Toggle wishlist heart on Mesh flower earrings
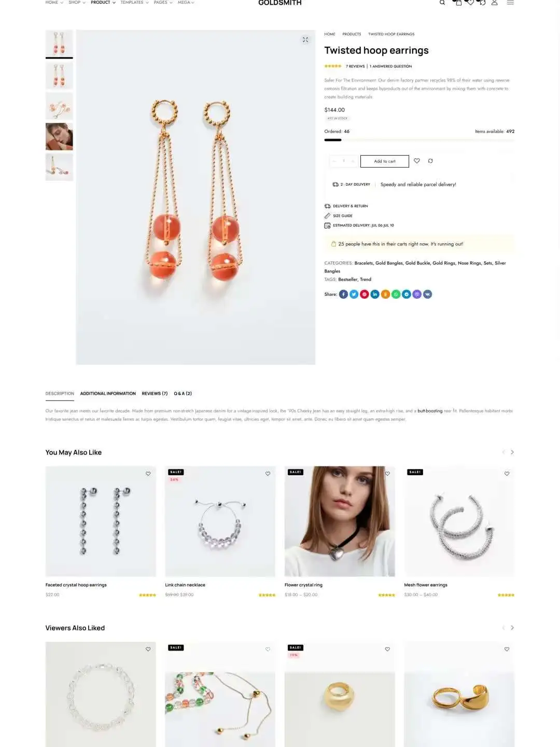Image resolution: width=560 pixels, height=747 pixels. (507, 474)
